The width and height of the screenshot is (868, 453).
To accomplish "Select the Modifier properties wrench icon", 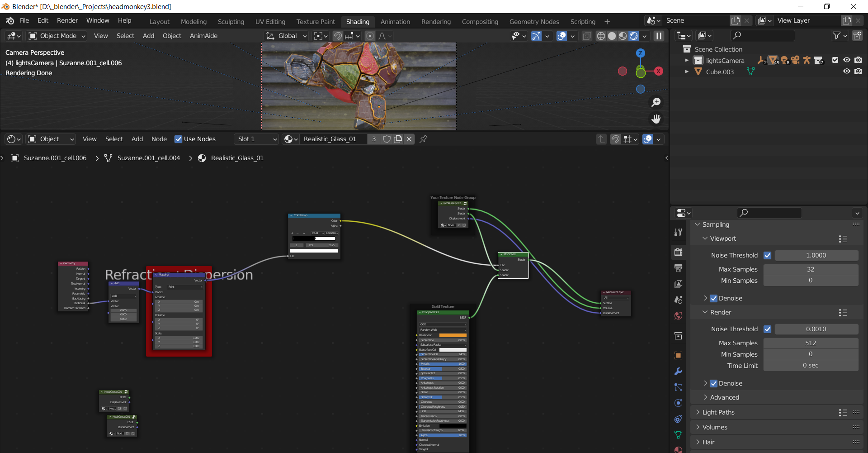I will click(679, 371).
